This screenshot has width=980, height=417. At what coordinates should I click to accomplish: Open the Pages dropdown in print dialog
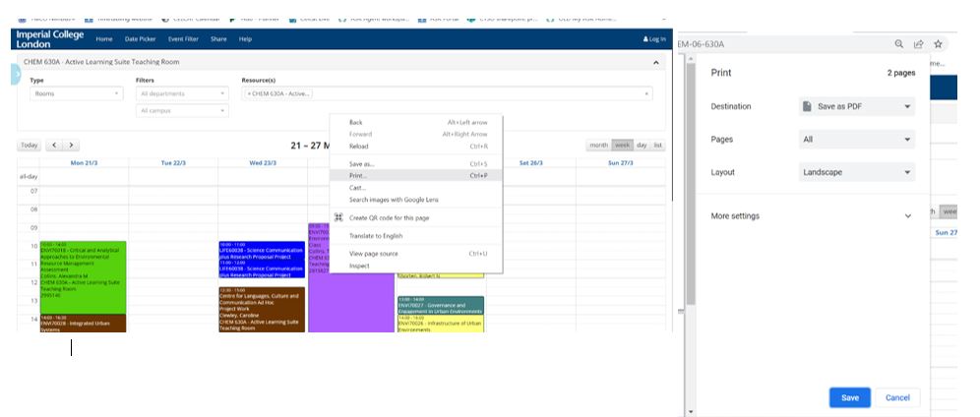(x=857, y=140)
